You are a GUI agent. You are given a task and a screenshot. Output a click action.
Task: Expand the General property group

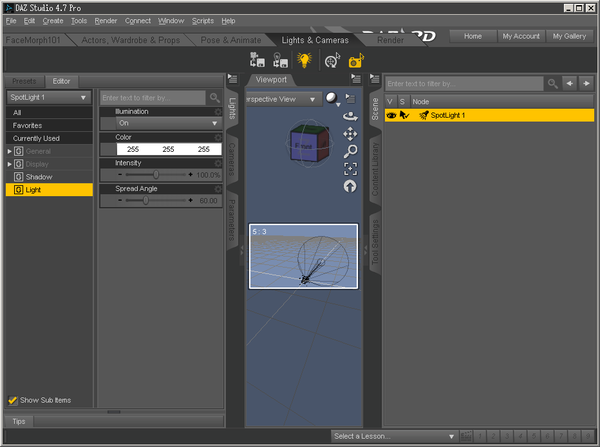[10, 152]
